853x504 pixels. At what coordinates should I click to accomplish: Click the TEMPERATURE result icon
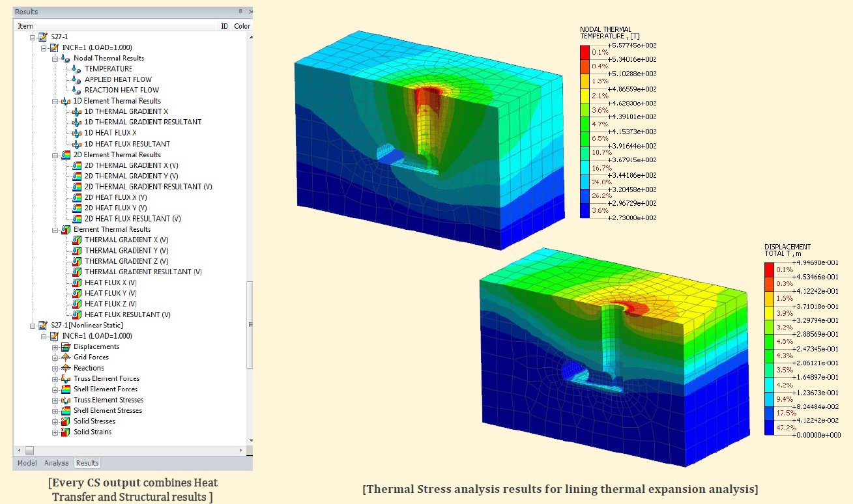tap(77, 69)
